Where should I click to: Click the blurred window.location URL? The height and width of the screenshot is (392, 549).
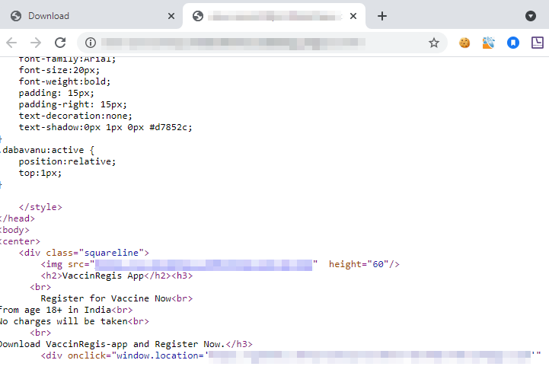click(369, 355)
